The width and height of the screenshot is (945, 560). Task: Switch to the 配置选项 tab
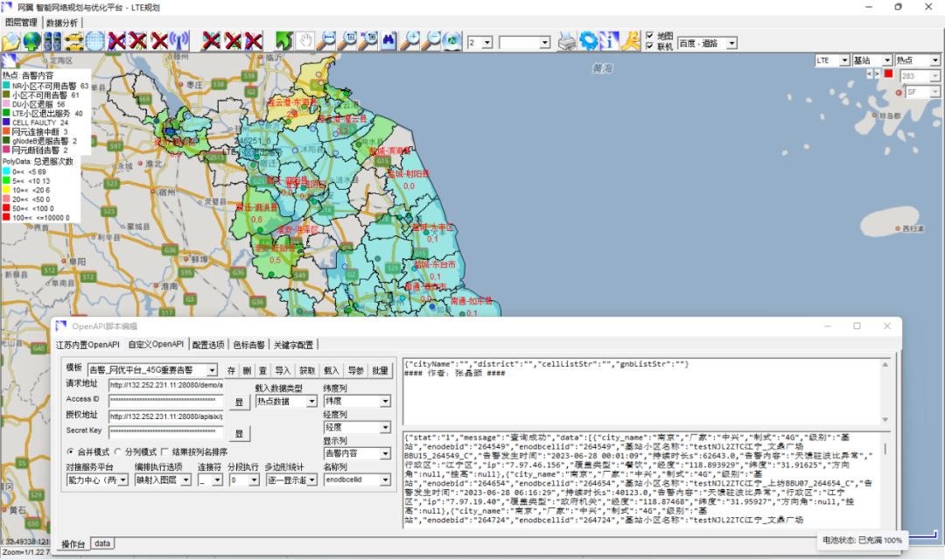coord(208,345)
